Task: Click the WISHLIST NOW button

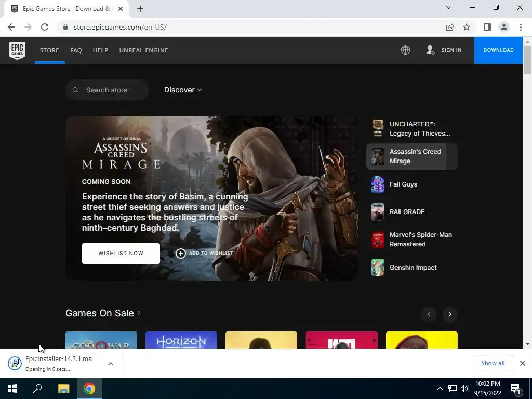Action: click(121, 254)
